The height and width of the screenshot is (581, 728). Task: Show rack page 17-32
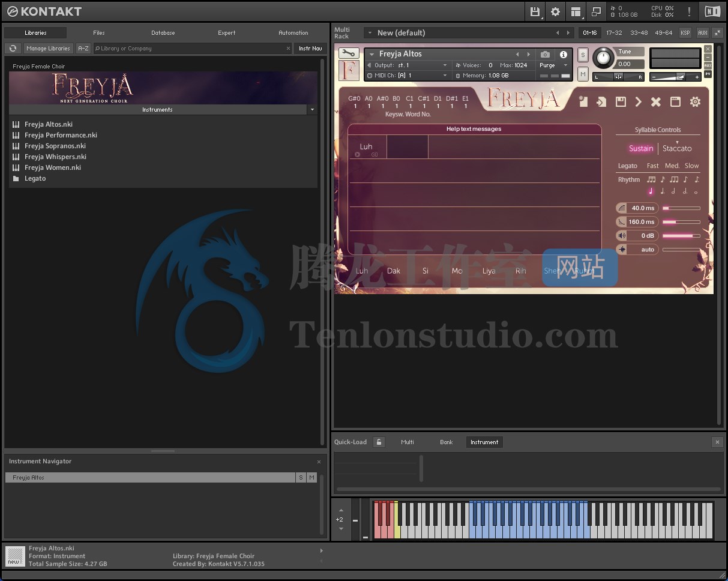pos(614,32)
